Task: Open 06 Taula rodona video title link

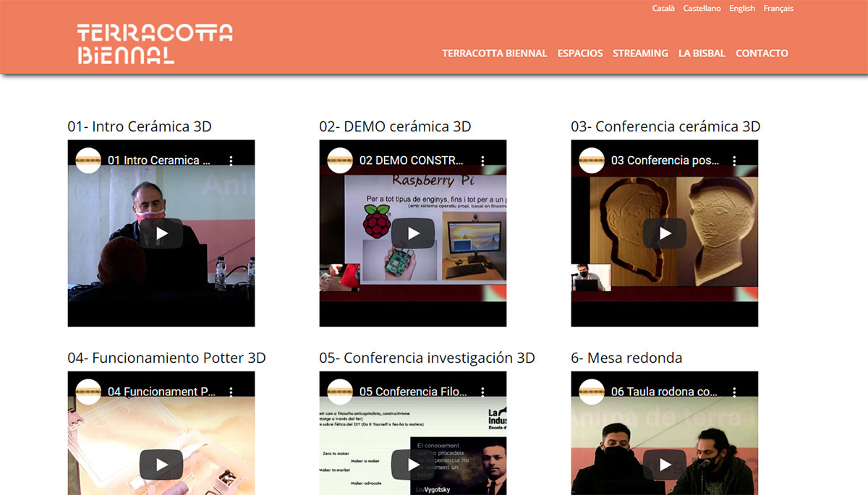Action: tap(665, 392)
